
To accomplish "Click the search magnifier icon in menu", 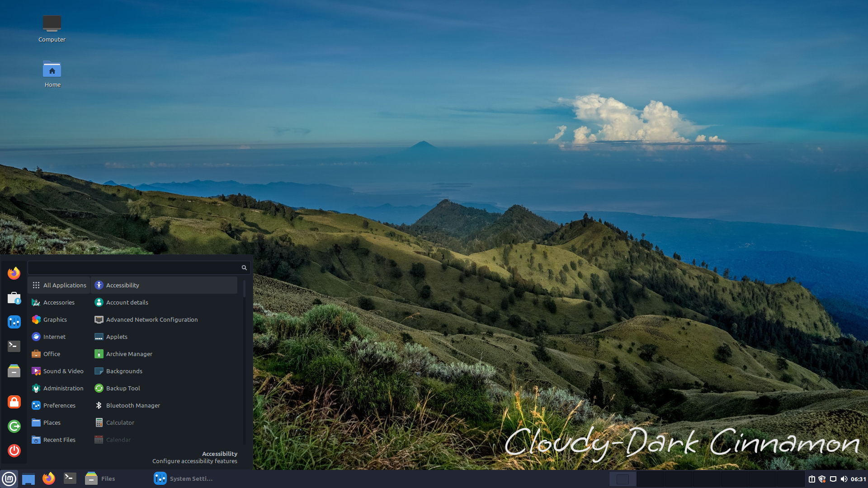I will pos(244,267).
